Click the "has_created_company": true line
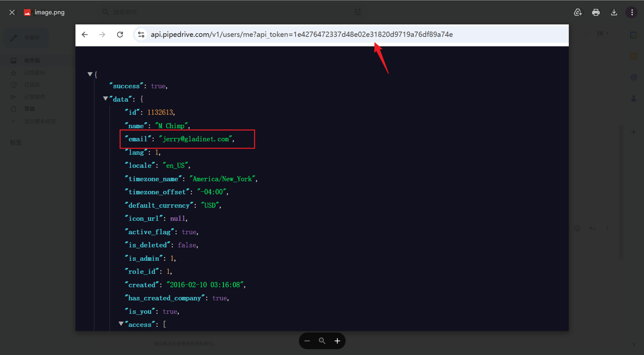 (x=177, y=298)
